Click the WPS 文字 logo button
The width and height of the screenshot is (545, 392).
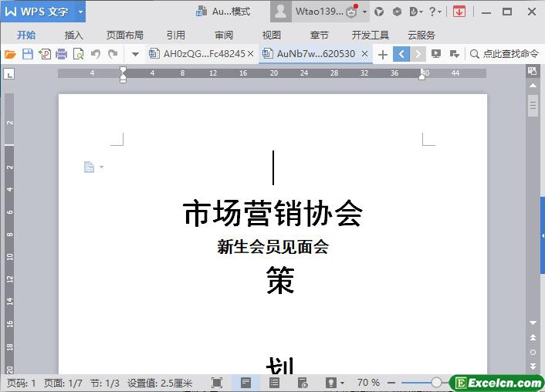pyautogui.click(x=37, y=12)
